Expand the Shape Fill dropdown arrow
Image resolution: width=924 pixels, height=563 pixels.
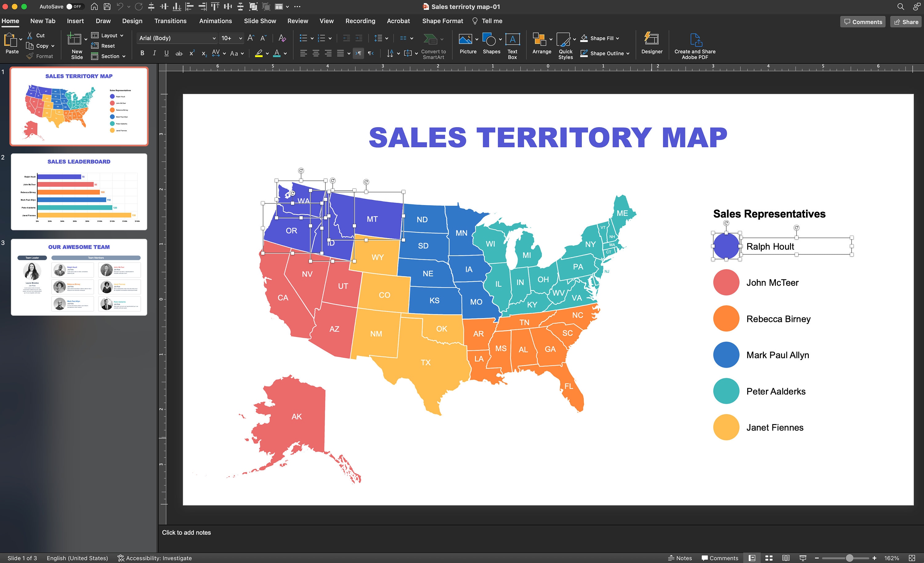tap(617, 38)
